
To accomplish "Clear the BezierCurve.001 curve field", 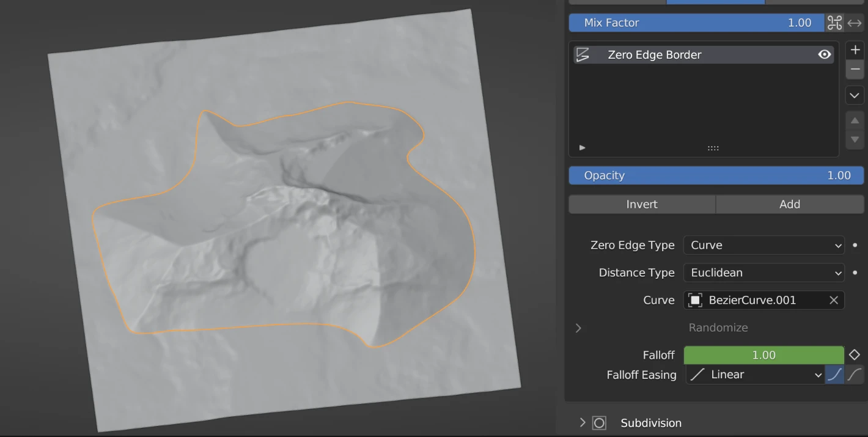I will click(x=833, y=300).
